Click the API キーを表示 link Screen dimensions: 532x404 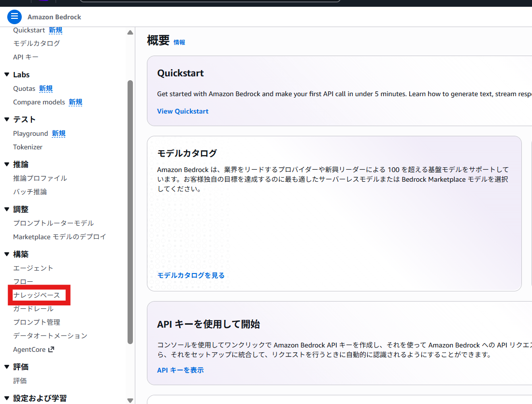point(180,370)
